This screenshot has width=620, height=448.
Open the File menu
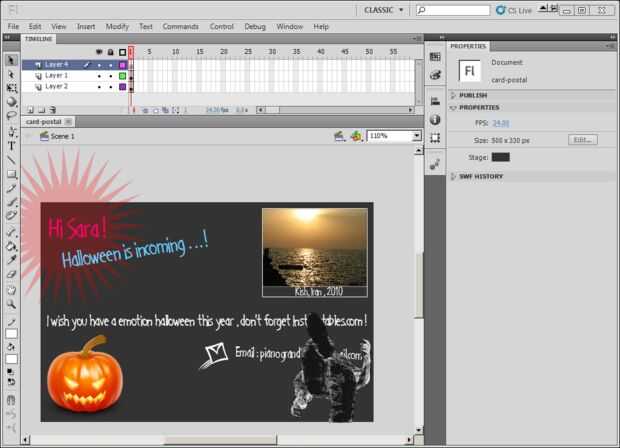[13, 27]
